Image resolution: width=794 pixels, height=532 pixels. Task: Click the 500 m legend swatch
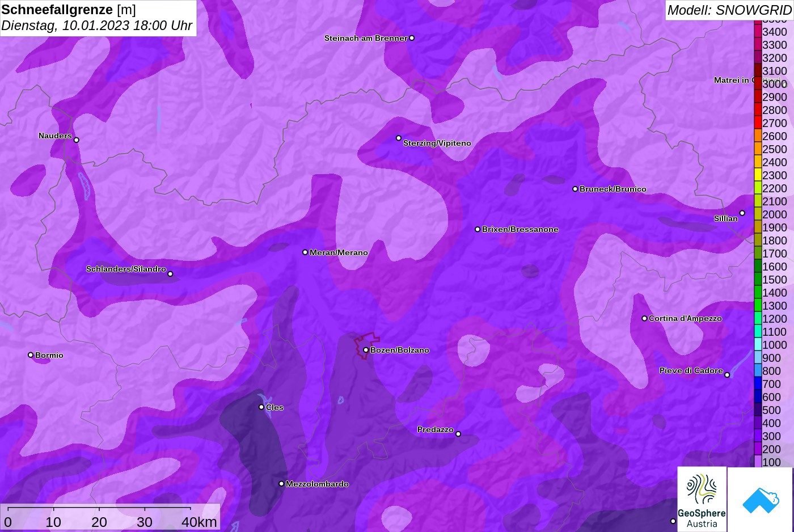pyautogui.click(x=758, y=409)
